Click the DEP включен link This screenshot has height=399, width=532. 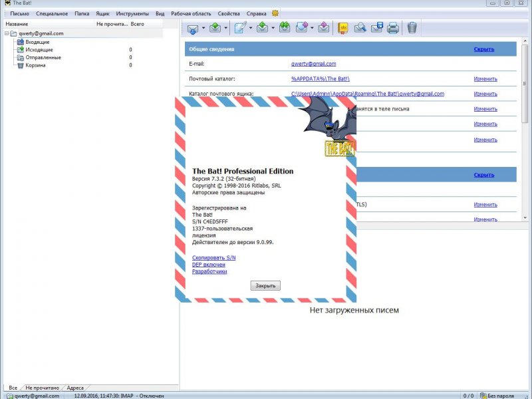point(209,265)
